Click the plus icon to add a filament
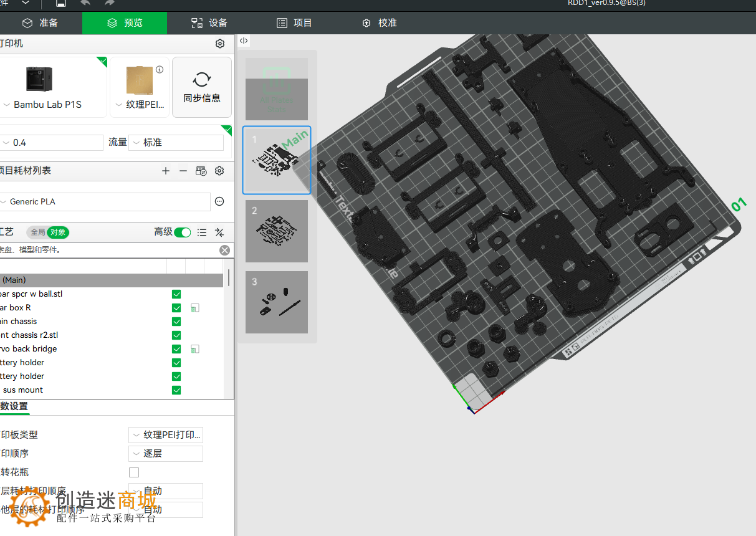 pyautogui.click(x=165, y=170)
